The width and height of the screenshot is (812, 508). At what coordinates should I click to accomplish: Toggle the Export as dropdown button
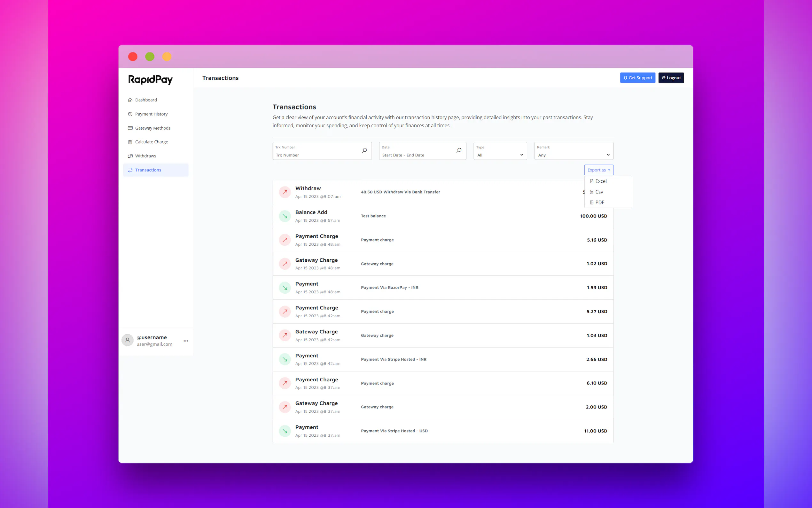598,170
